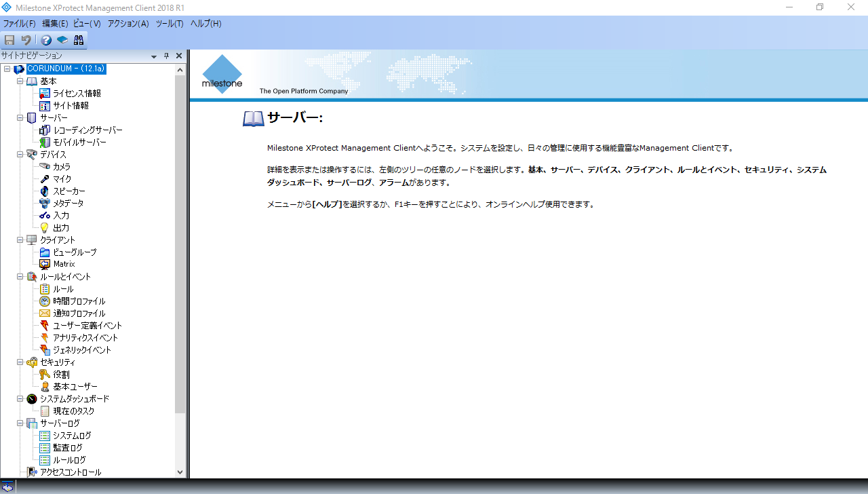Open the site navigation panel dropdown arrow
The image size is (868, 494).
coord(154,56)
